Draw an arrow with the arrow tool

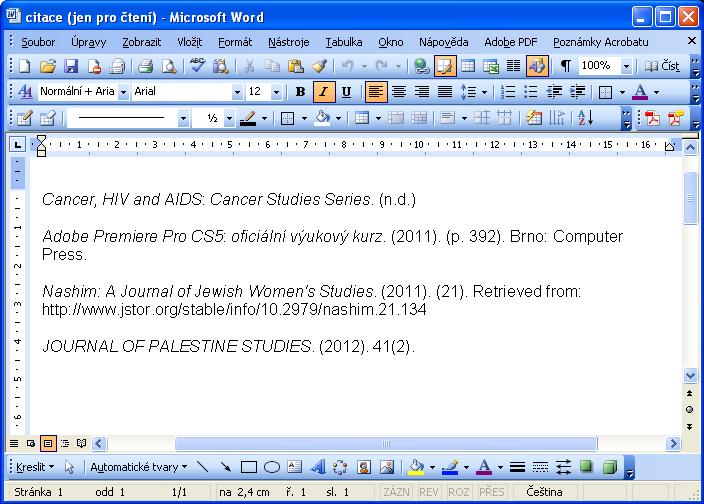225,467
